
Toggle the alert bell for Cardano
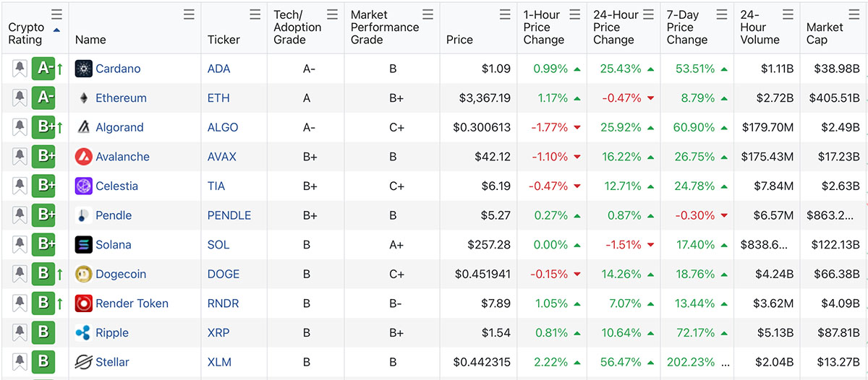20,69
